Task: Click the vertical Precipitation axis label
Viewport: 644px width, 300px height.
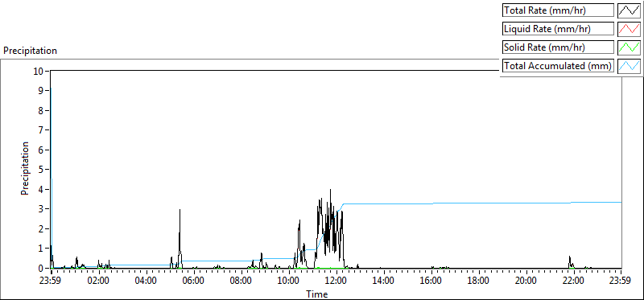Action: coord(25,168)
